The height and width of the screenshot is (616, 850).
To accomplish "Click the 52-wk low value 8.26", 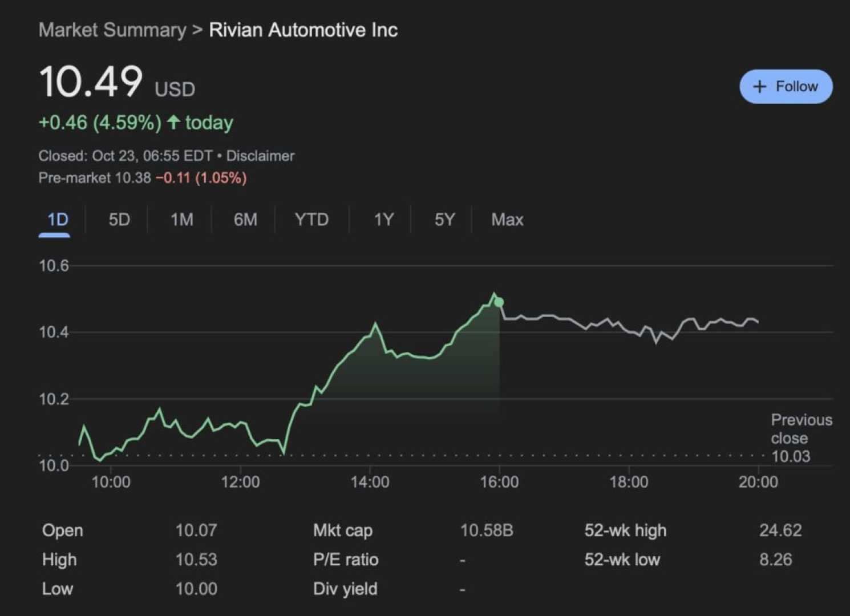I will tap(775, 560).
